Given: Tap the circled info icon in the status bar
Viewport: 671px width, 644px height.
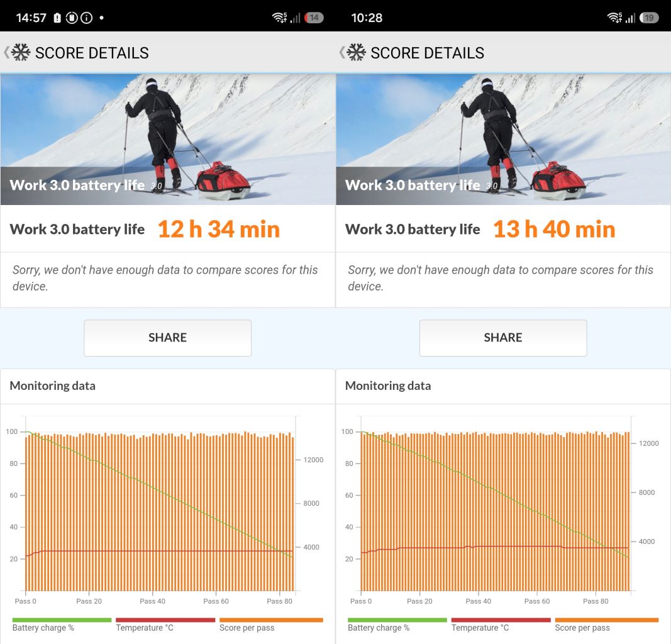Looking at the screenshot, I should pos(87,18).
